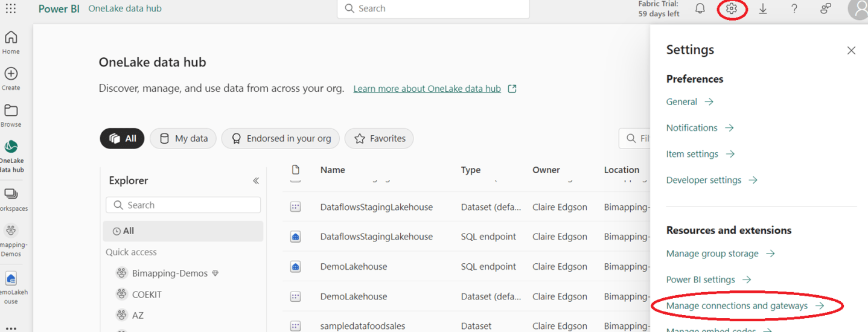
Task: Open Browse in left navigation
Action: (11, 116)
